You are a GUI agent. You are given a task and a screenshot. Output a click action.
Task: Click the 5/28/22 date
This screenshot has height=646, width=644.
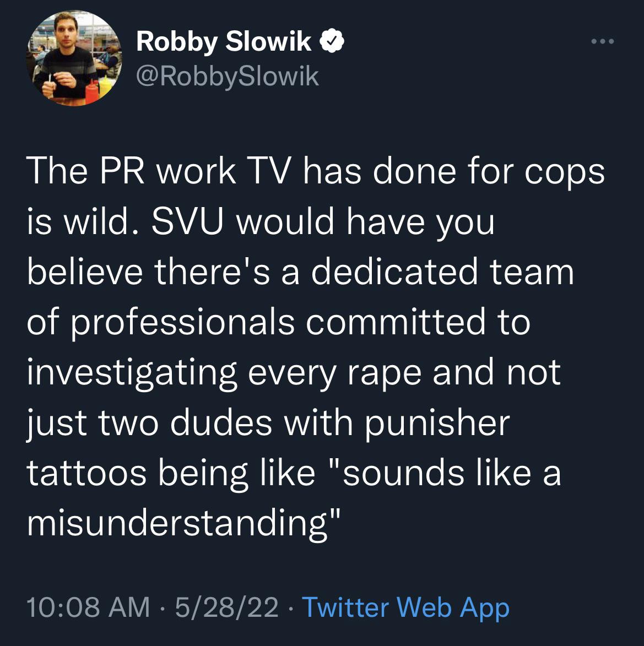226,607
